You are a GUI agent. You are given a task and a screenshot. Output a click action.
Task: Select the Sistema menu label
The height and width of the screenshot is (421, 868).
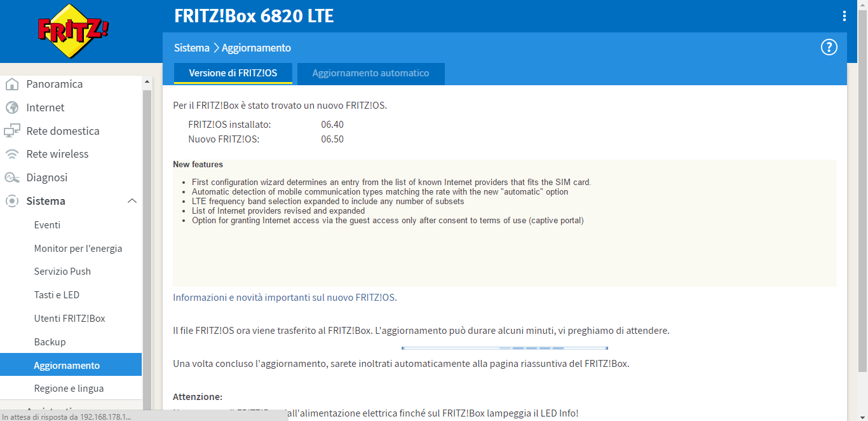pos(46,201)
